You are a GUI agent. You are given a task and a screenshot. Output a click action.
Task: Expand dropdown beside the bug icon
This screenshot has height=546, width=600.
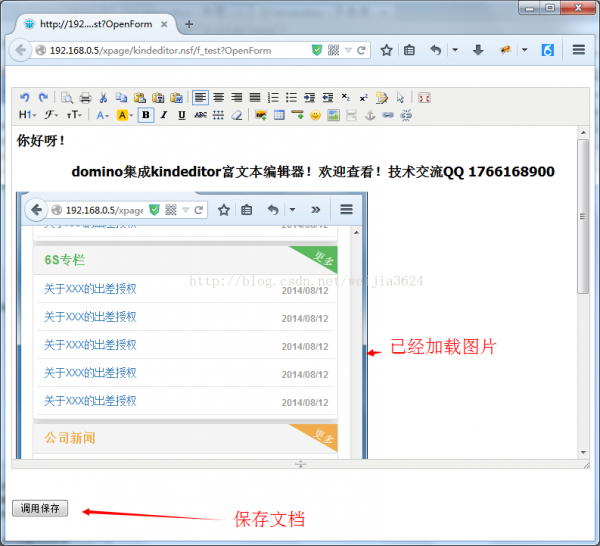525,50
